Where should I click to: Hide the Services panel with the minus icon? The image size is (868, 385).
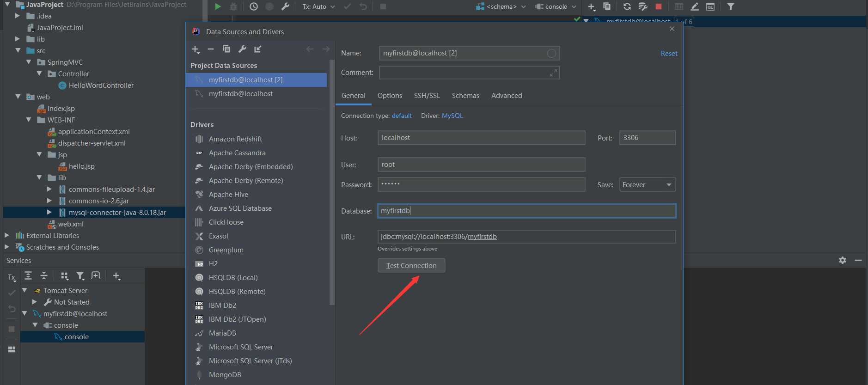(858, 260)
